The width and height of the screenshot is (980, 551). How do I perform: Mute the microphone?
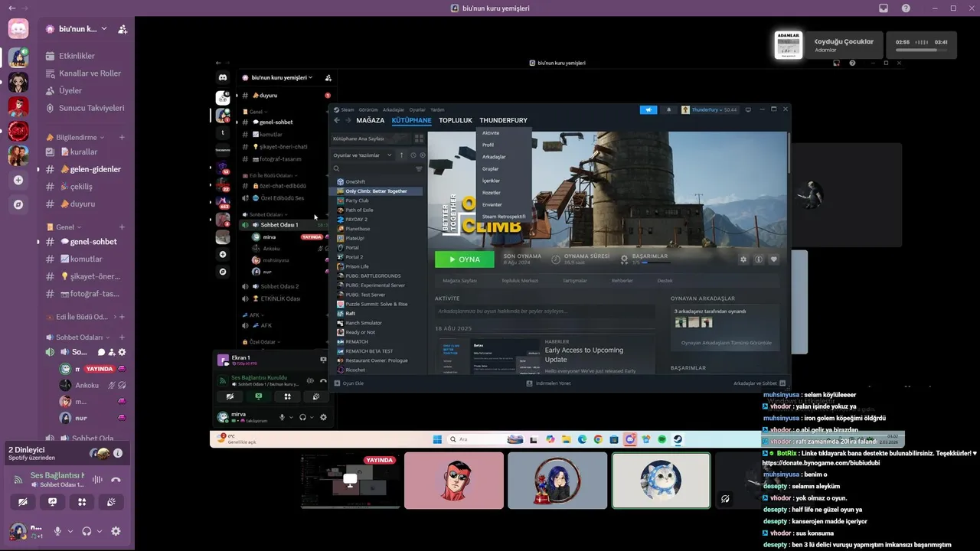pyautogui.click(x=57, y=531)
